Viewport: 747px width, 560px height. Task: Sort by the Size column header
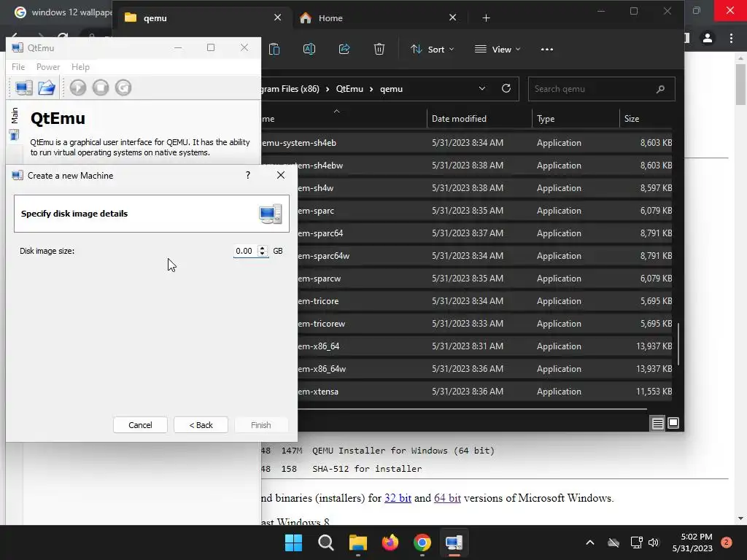[x=646, y=119]
